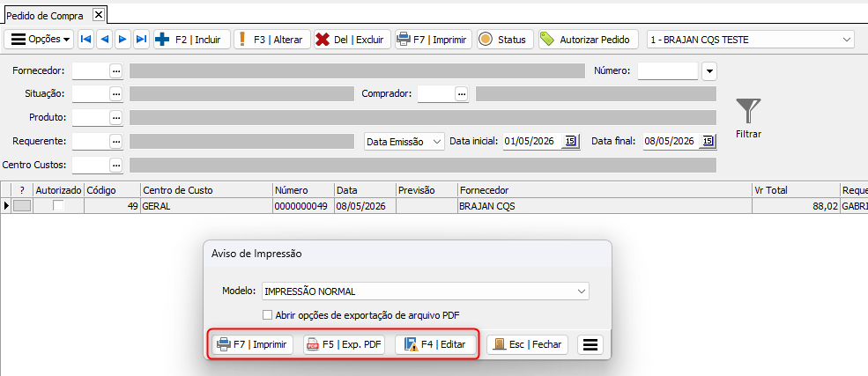
Task: Check Autorizado box for order 49
Action: click(58, 206)
